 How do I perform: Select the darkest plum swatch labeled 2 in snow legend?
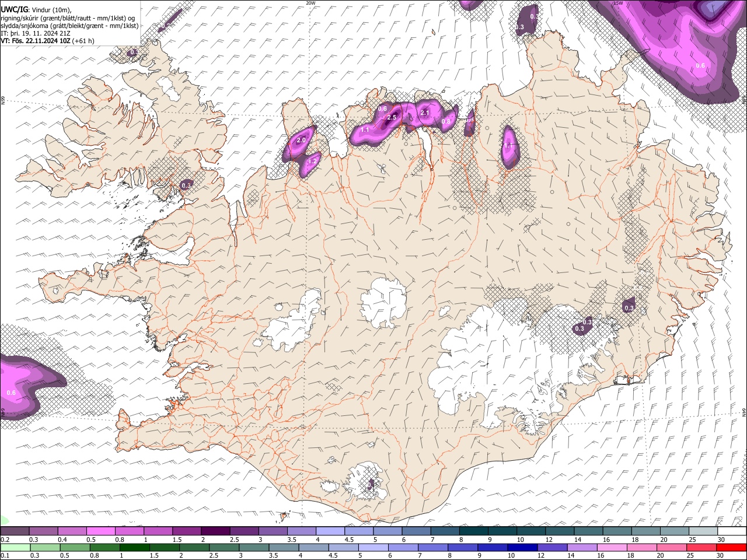coord(215,531)
